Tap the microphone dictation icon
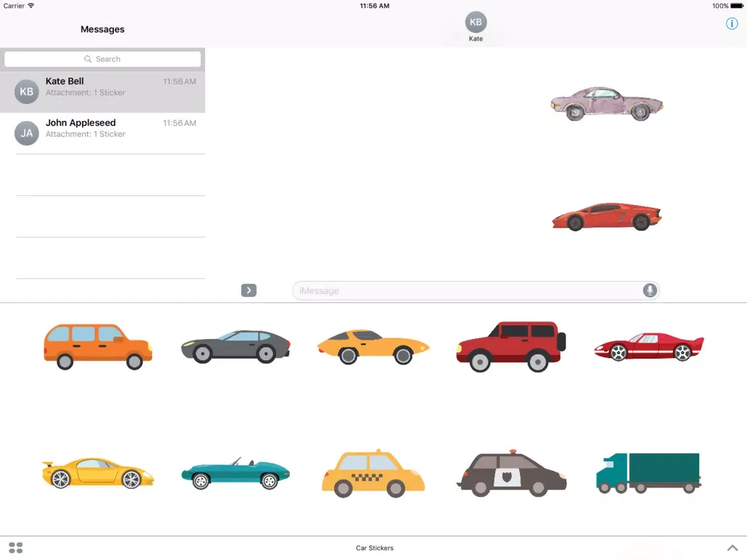This screenshot has height=560, width=747. [650, 291]
